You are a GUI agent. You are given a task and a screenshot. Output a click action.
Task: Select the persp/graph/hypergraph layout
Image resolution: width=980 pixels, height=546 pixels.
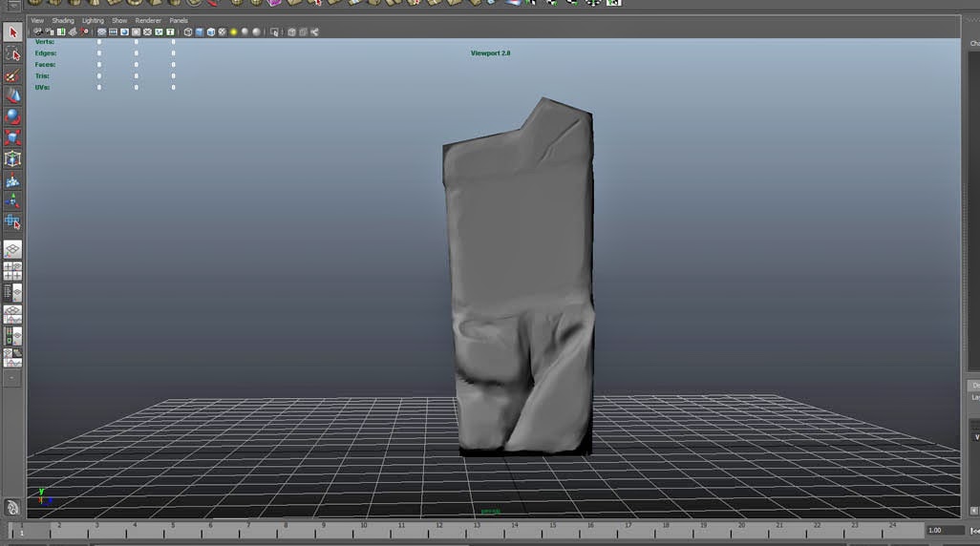(x=12, y=357)
